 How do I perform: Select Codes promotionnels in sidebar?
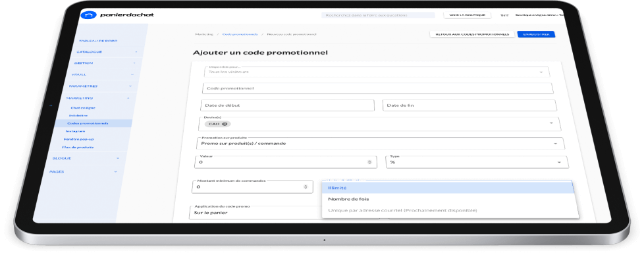[x=88, y=123]
